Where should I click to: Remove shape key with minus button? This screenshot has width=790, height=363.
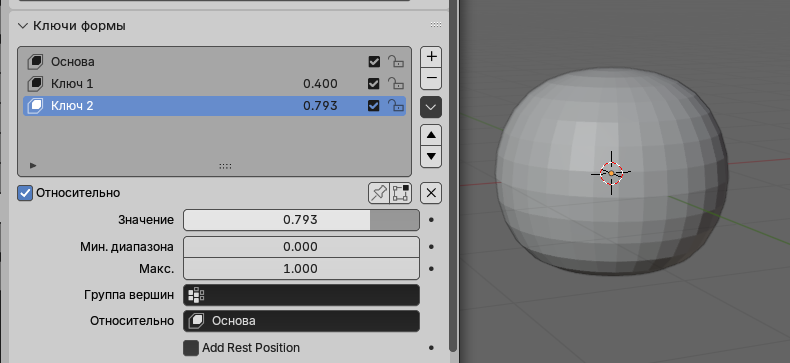pos(431,79)
